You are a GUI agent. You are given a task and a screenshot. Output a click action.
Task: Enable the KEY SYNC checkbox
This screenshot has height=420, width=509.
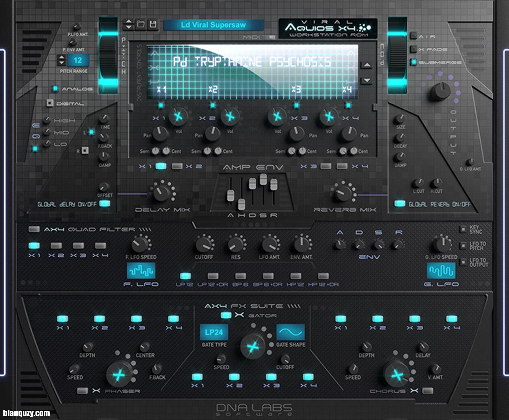(x=462, y=229)
